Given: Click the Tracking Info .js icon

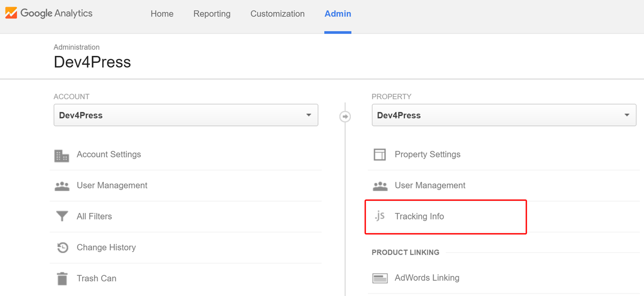Looking at the screenshot, I should point(379,216).
